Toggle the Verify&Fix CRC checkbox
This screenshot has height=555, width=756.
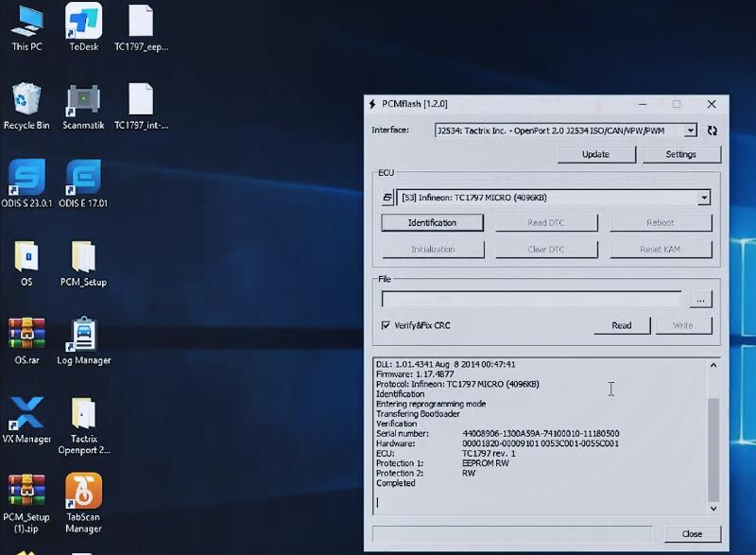(386, 325)
